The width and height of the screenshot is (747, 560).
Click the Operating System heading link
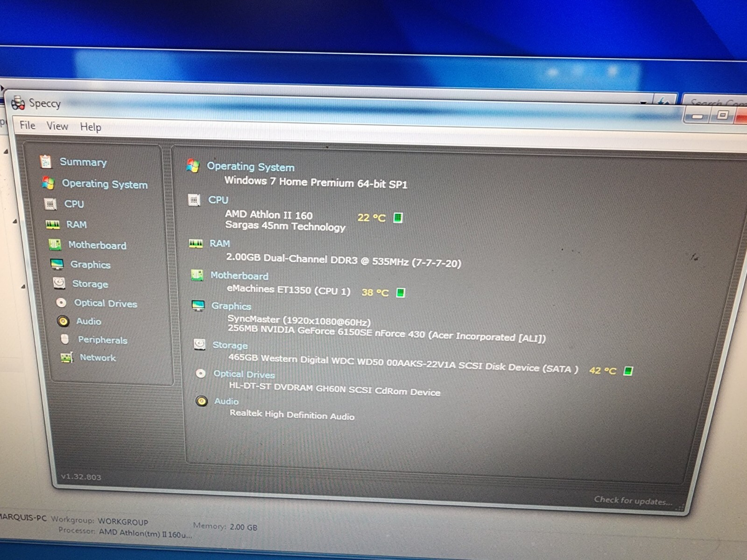pos(251,167)
